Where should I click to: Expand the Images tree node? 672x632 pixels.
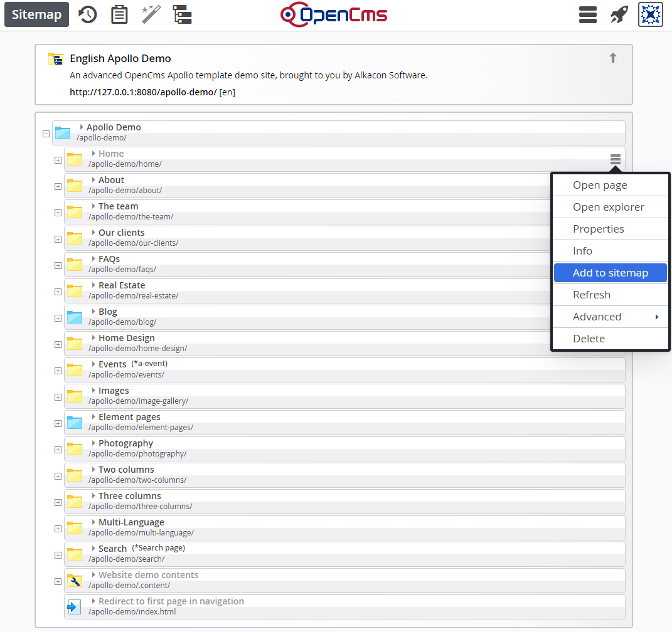(x=58, y=398)
